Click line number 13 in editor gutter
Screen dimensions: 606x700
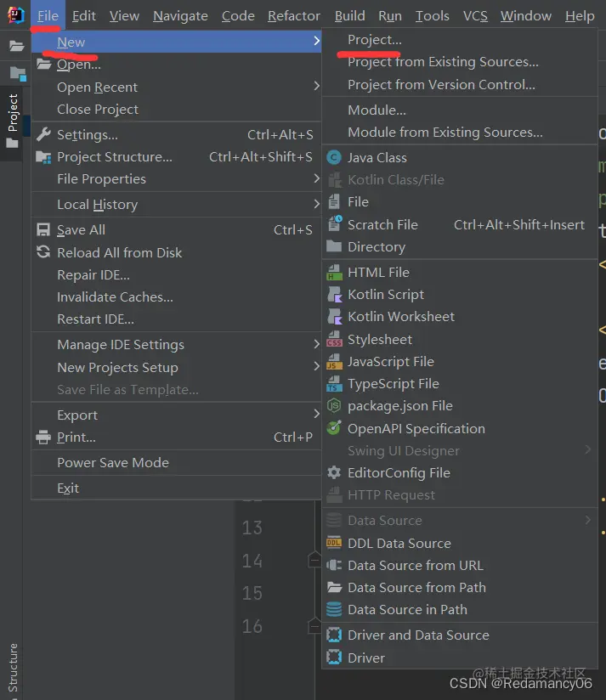(252, 528)
